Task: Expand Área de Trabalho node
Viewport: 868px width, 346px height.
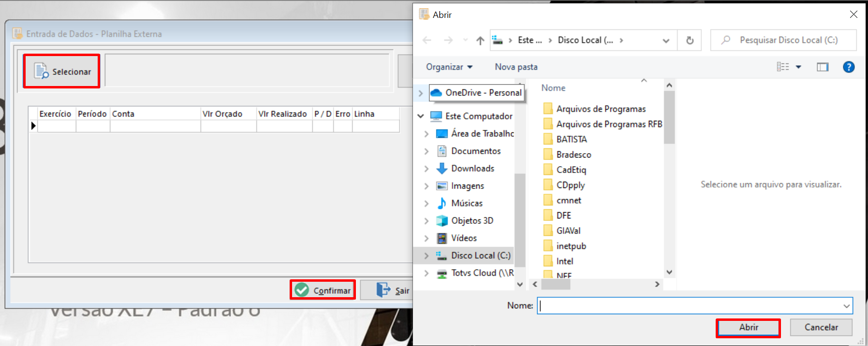Action: (427, 134)
